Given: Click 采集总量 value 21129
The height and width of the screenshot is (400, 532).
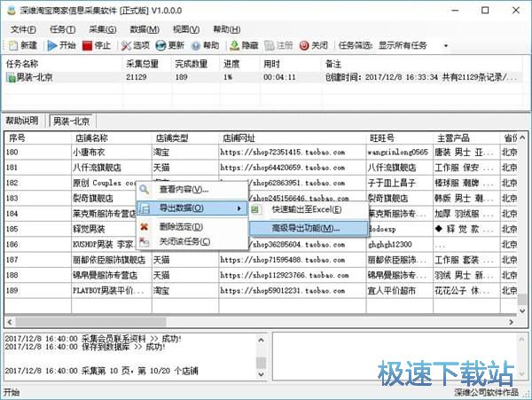Looking at the screenshot, I should [137, 77].
